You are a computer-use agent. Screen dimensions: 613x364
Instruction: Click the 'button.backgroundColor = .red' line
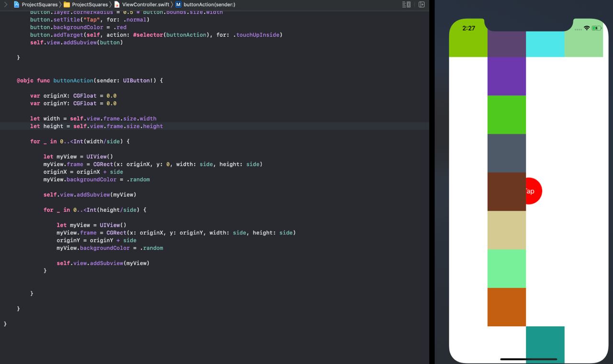coord(78,27)
